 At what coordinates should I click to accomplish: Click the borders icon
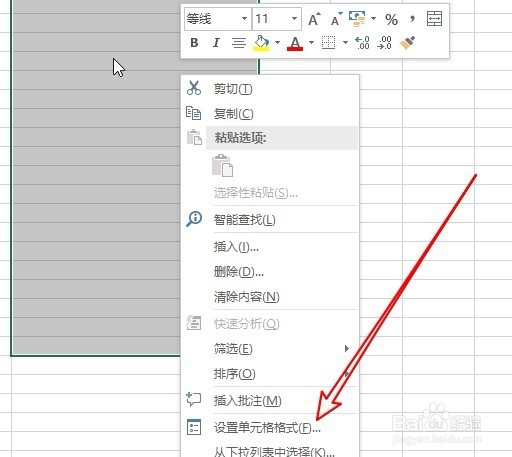point(328,43)
